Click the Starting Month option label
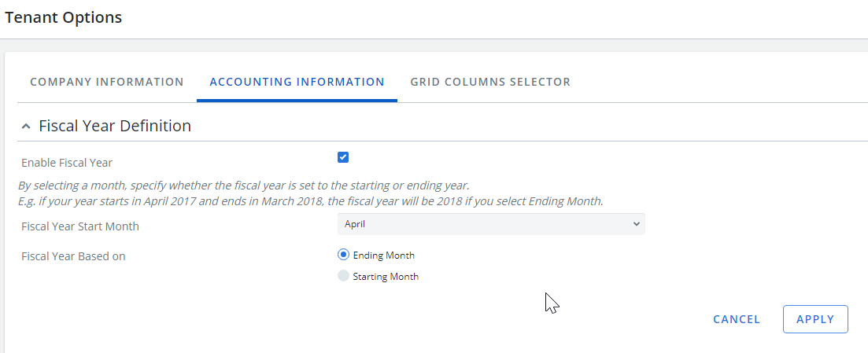 (386, 276)
